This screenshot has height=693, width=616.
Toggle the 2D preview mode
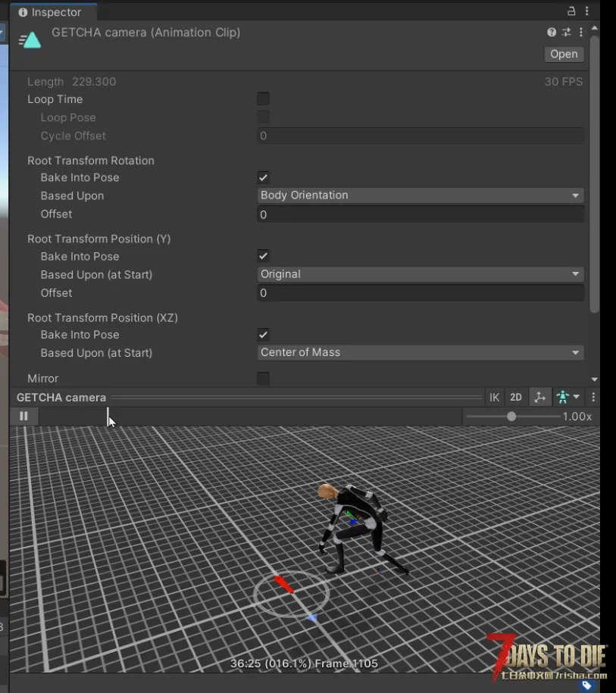(516, 397)
